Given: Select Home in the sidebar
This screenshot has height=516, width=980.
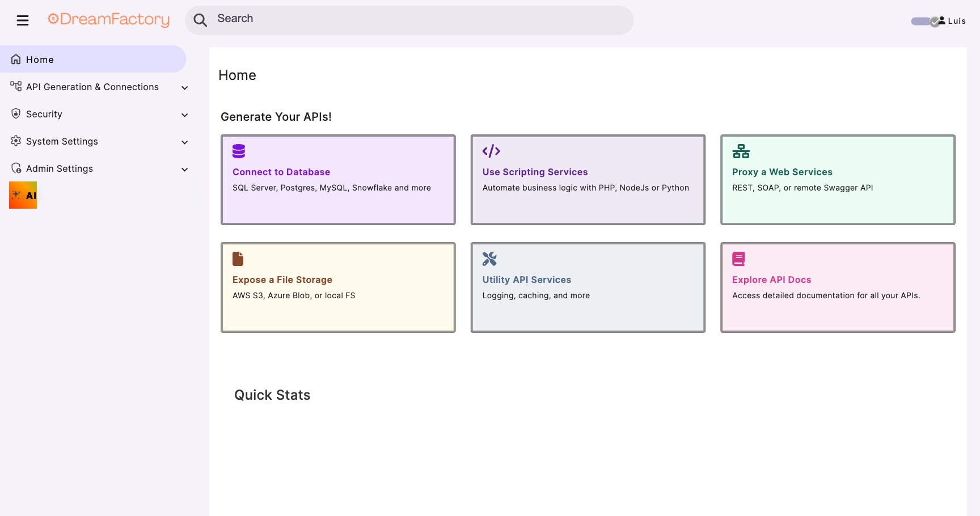Looking at the screenshot, I should click(40, 59).
